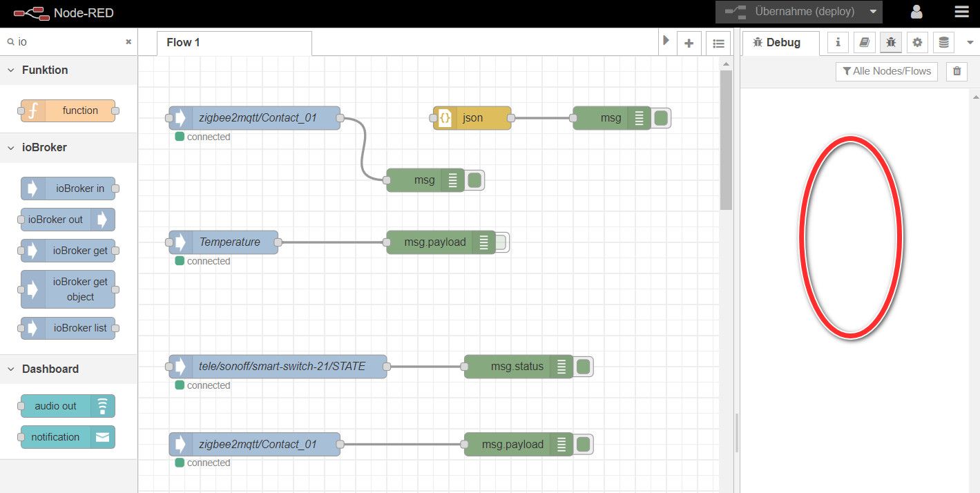The height and width of the screenshot is (493, 980).
Task: Collapse the Dashboard palette category
Action: (69, 369)
